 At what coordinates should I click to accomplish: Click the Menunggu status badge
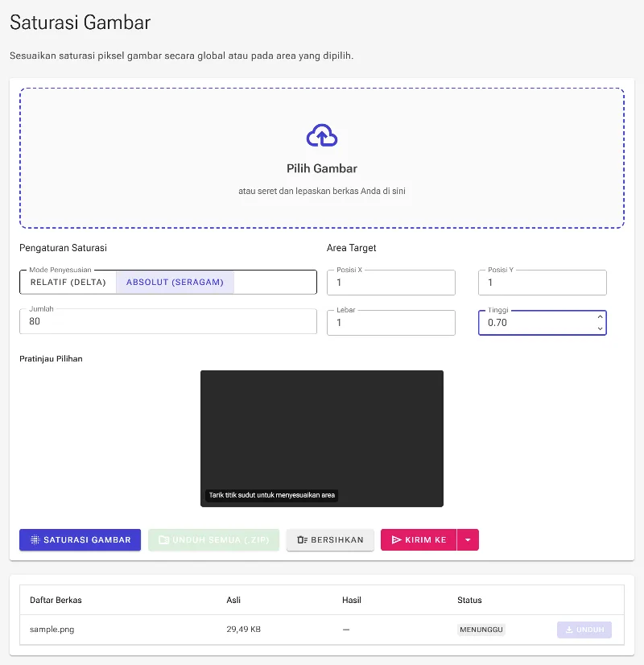point(481,630)
